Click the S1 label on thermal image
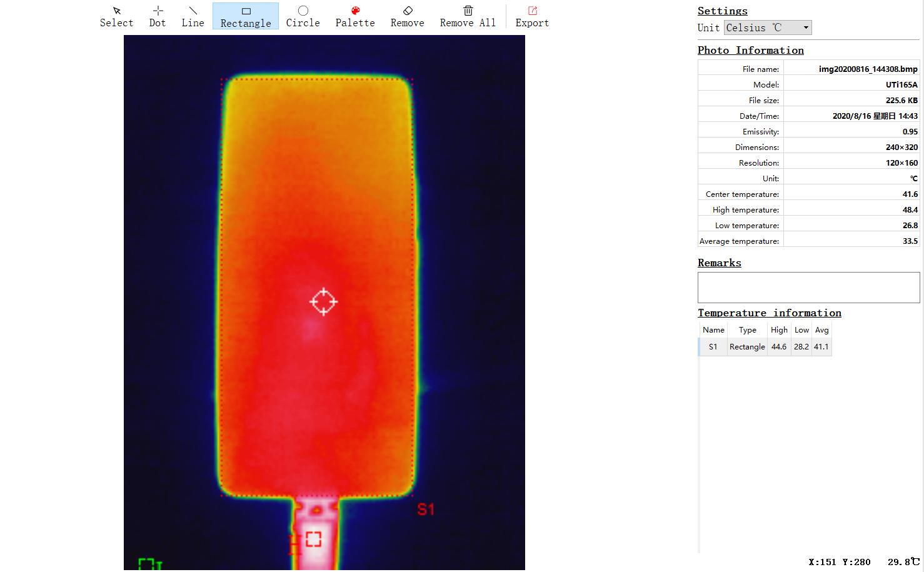Viewport: 924px width, 572px height. (x=426, y=509)
